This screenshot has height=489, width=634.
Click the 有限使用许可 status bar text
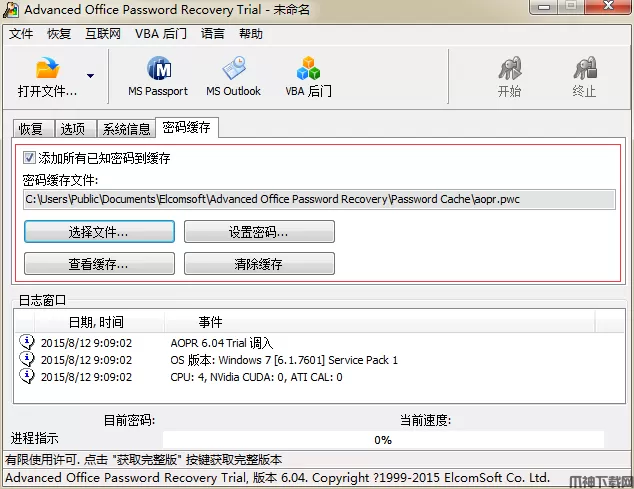coord(144,460)
